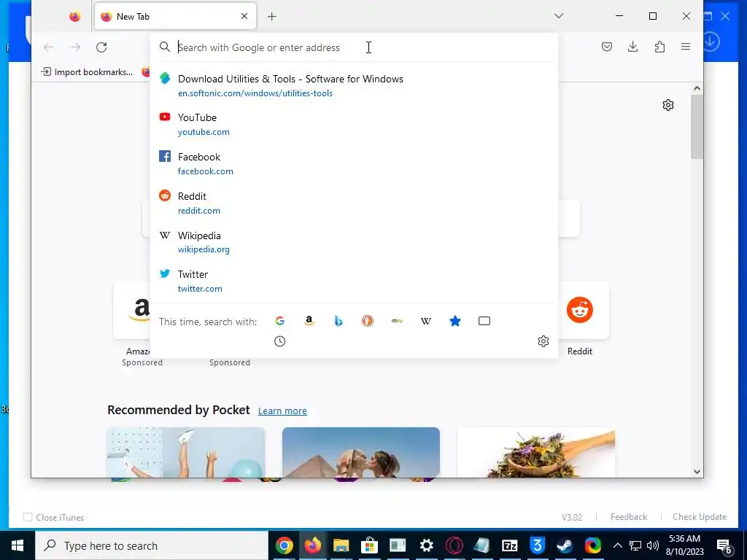This screenshot has width=747, height=560.
Task: Search this time with Google icon
Action: click(x=280, y=321)
